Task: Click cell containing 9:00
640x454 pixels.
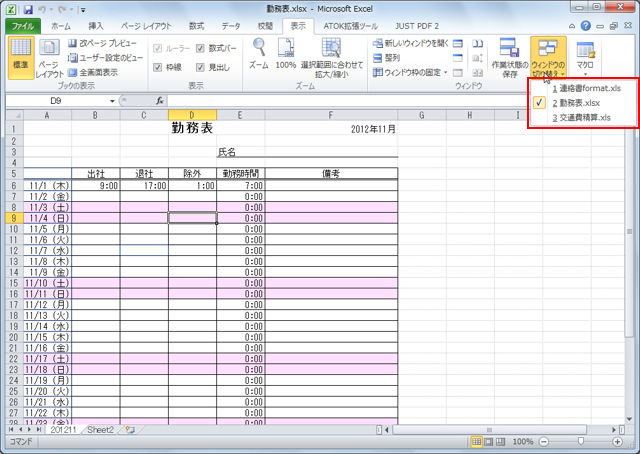Action: click(96, 186)
